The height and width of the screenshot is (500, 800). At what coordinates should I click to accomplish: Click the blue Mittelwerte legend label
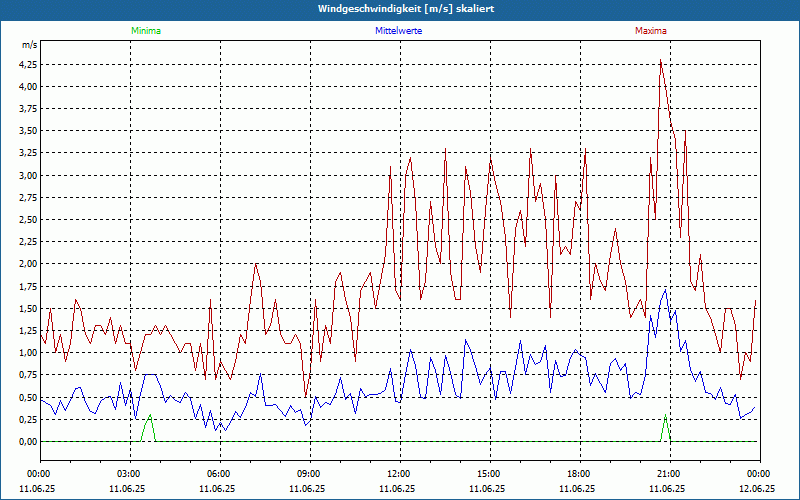tap(398, 31)
